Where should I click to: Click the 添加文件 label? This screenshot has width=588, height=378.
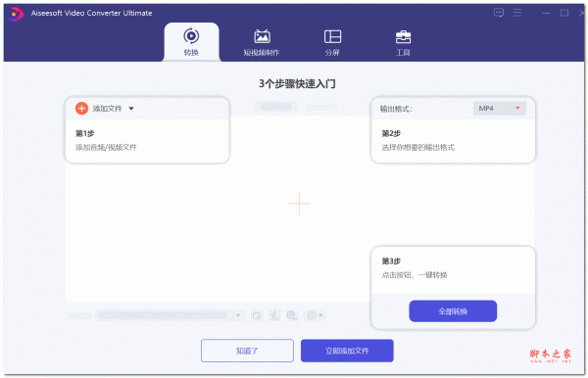tap(107, 109)
